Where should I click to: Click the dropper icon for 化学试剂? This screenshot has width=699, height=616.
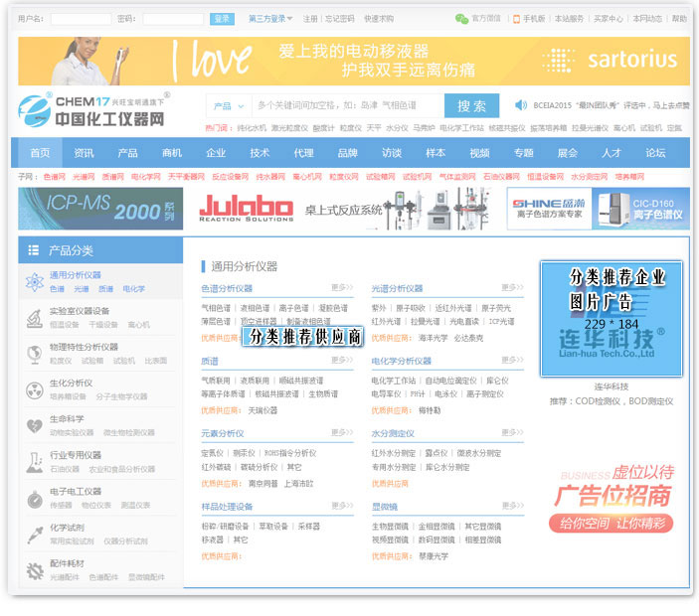click(33, 534)
